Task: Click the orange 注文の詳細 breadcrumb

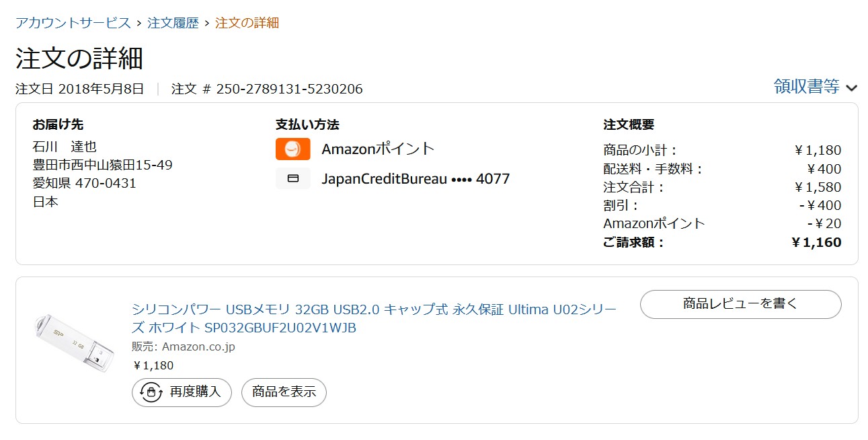Action: pyautogui.click(x=247, y=23)
